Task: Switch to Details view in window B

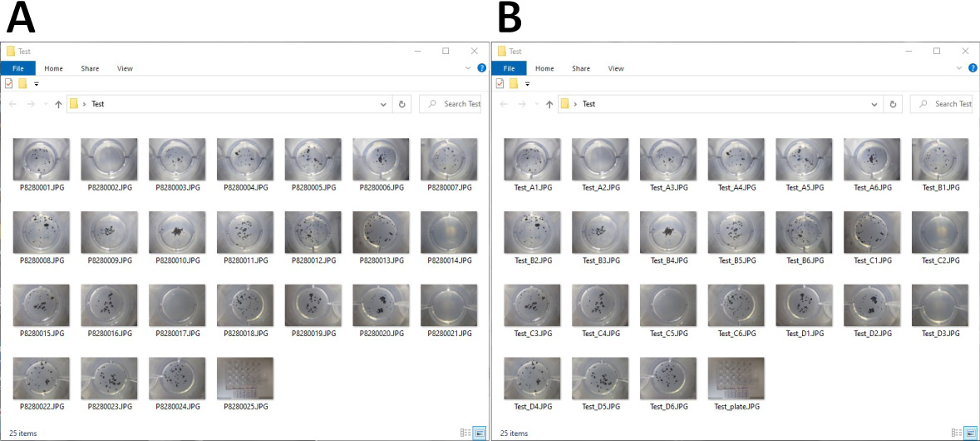Action: (956, 432)
